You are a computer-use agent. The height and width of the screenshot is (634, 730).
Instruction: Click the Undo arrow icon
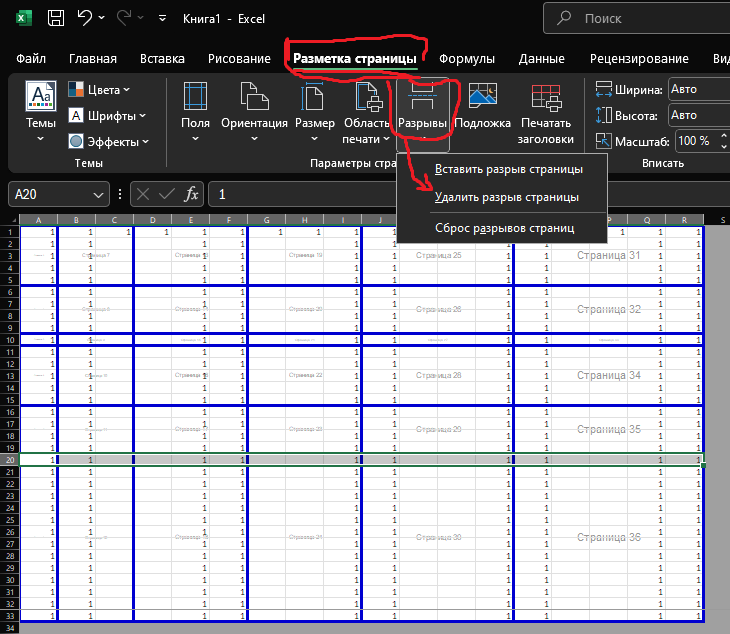pyautogui.click(x=87, y=18)
